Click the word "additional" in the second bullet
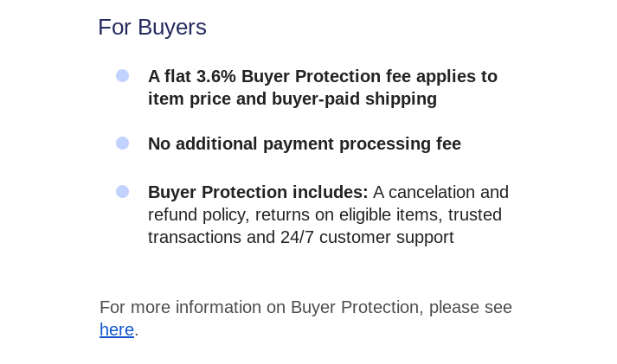The height and width of the screenshot is (364, 617). tap(216, 144)
